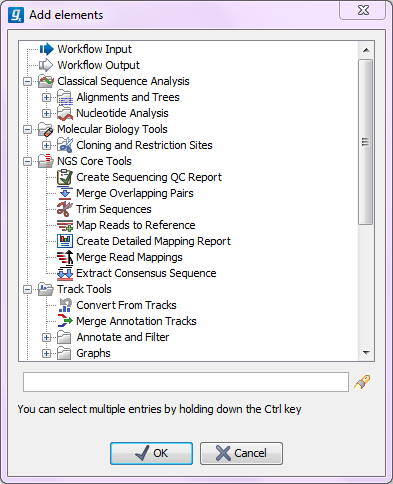Select 'Create Sequencing QC Report' entry
Image resolution: width=393 pixels, height=484 pixels.
149,177
